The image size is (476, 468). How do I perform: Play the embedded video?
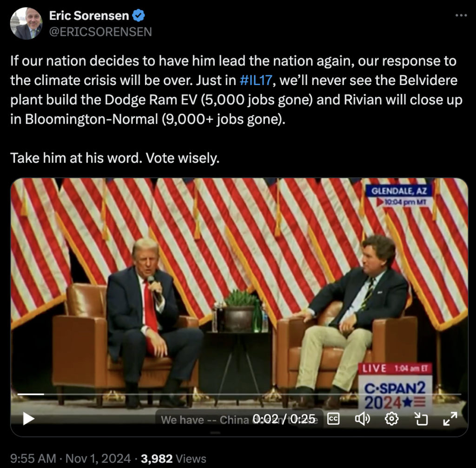29,419
